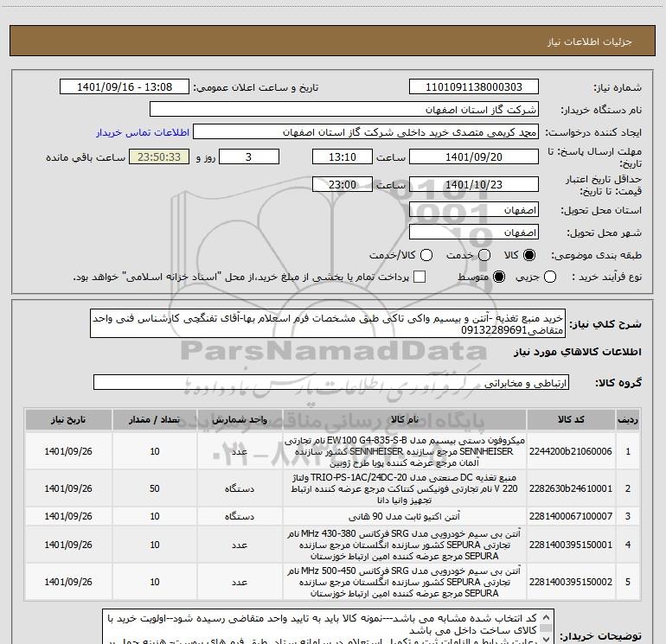Image resolution: width=666 pixels, height=644 pixels.
Task: Click the تاریخ نیاز column header
Action: click(x=68, y=420)
